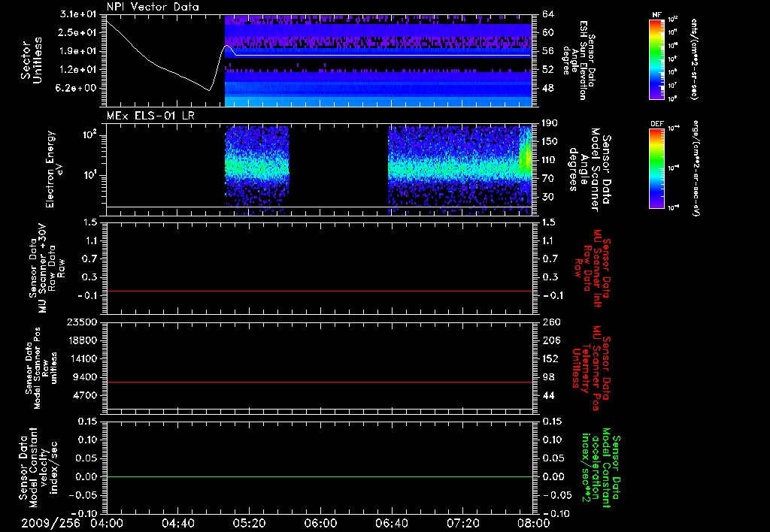Click the '48' sun elevation tick value

tap(548, 89)
